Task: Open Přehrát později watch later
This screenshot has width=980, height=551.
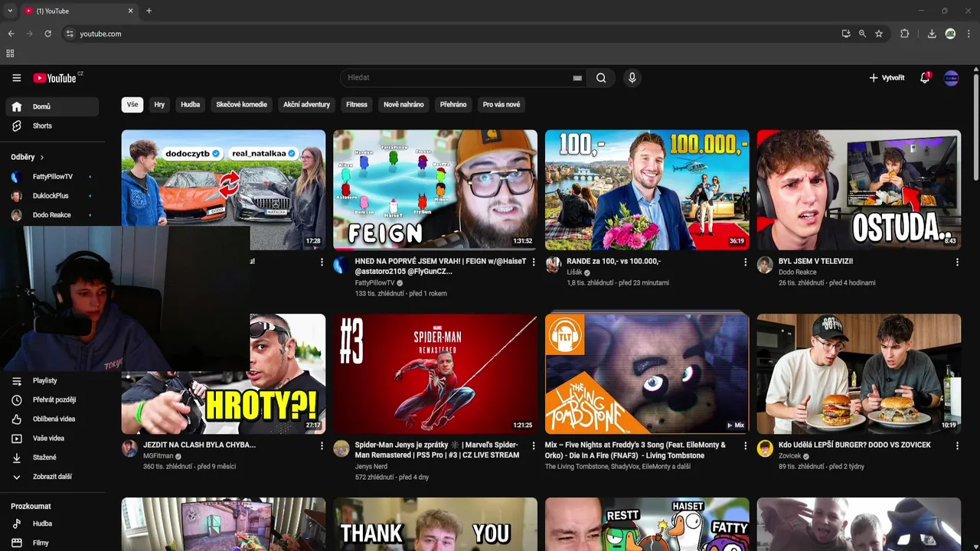Action: 52,399
